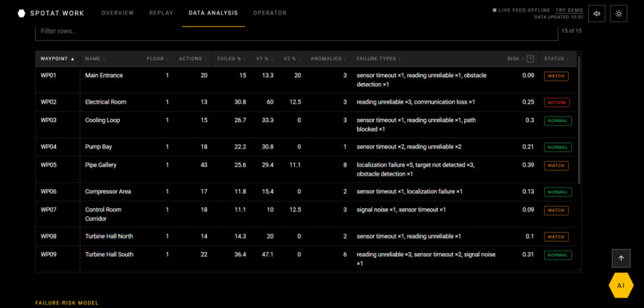
Task: Select the WP05 waypoint cell
Action: 58,169
